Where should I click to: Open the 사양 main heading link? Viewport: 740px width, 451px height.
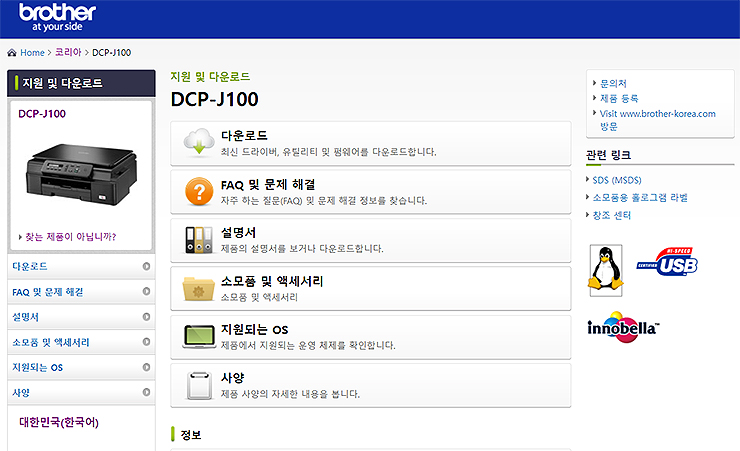click(232, 378)
